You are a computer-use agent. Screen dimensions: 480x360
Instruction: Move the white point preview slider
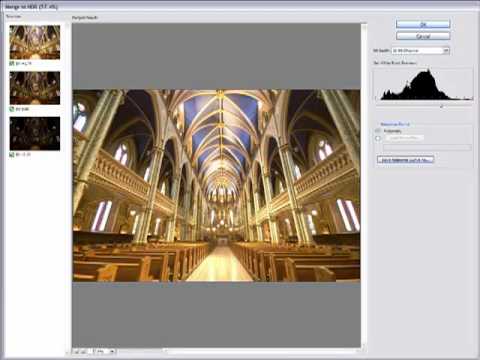442,106
